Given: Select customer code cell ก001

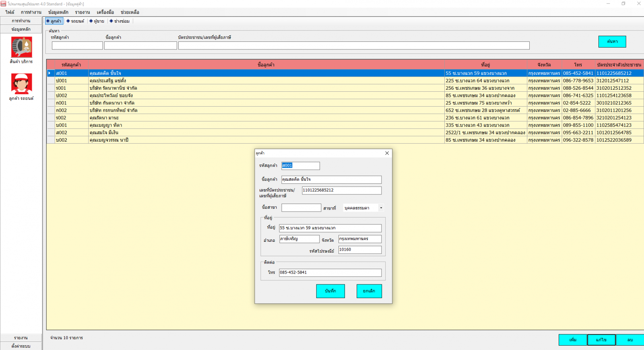Looking at the screenshot, I should 72,103.
